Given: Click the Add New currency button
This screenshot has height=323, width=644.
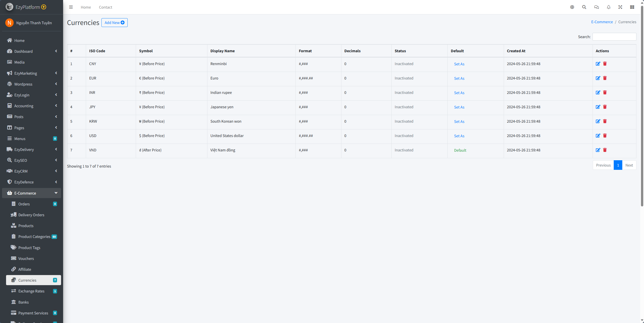Looking at the screenshot, I should 114,22.
